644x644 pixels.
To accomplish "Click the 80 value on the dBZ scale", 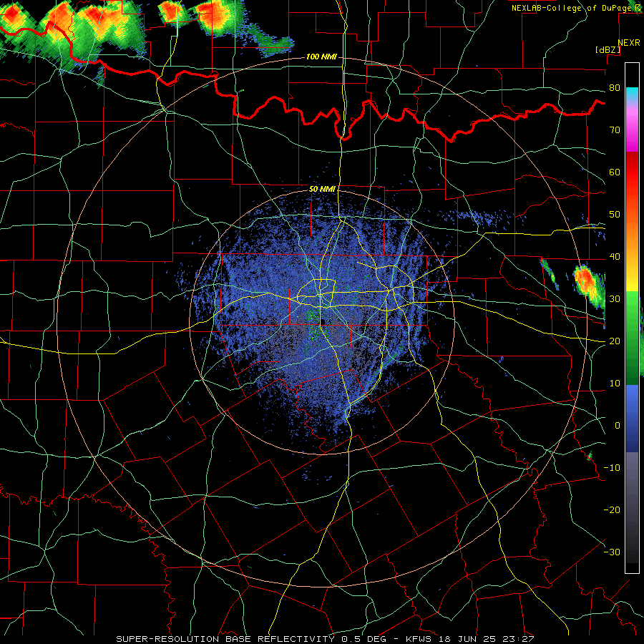I will coord(615,88).
